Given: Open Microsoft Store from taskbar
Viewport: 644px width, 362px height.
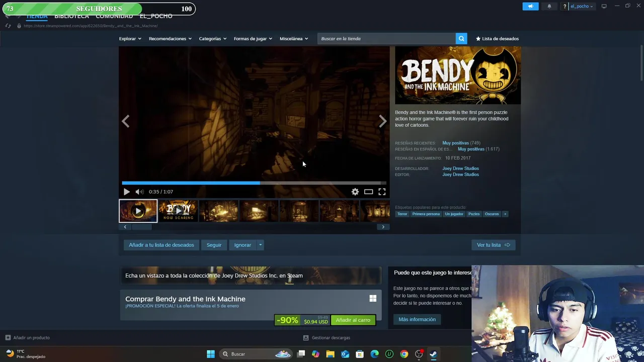Looking at the screenshot, I should coord(360,354).
